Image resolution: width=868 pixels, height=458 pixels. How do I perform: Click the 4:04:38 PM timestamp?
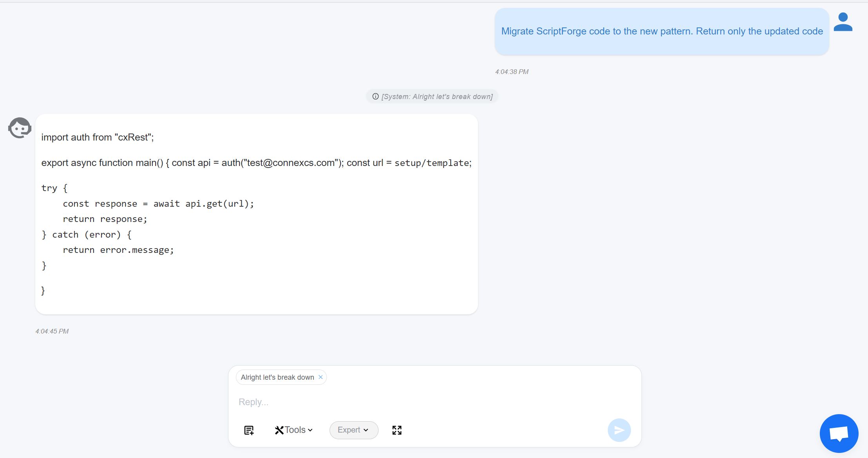[x=512, y=72]
